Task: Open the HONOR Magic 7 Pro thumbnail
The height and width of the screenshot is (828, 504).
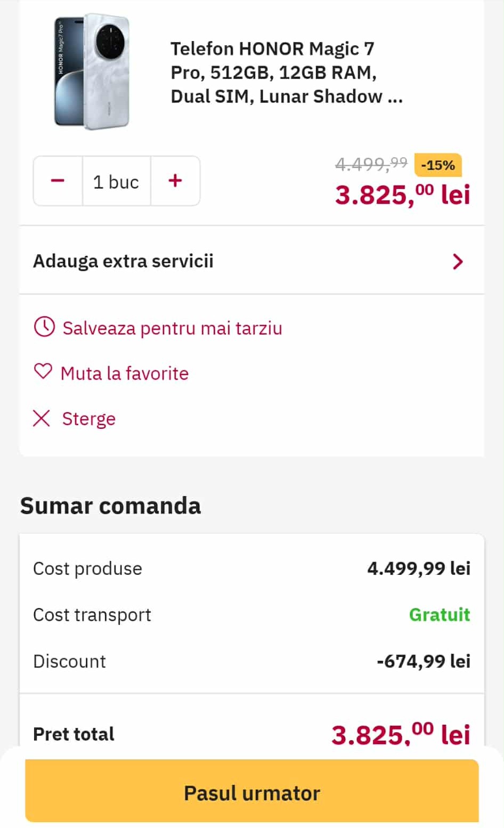Action: [91, 71]
